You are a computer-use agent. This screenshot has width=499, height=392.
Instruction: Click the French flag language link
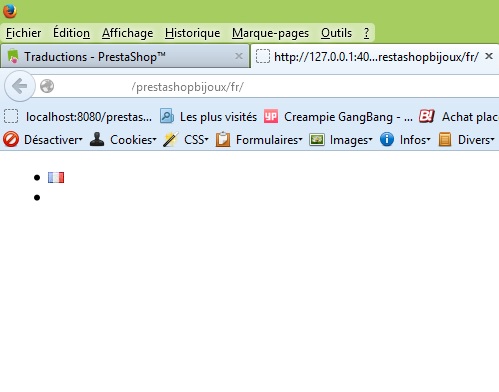56,178
